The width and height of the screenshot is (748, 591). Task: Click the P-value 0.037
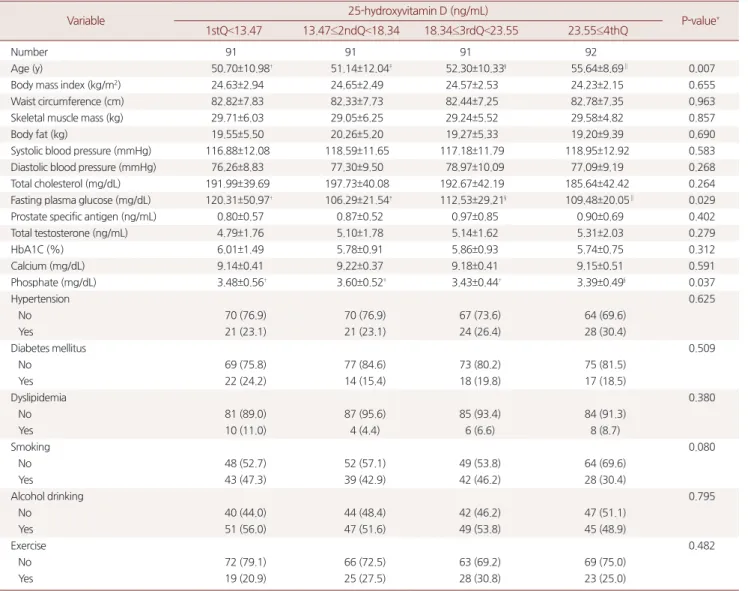click(702, 282)
